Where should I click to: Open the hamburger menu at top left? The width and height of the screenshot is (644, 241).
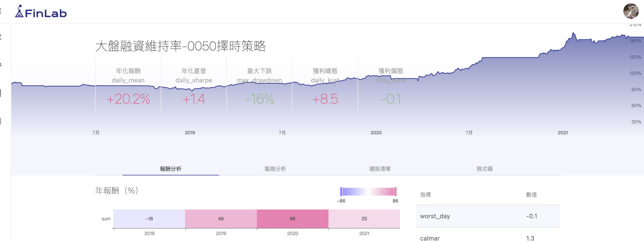(1, 11)
